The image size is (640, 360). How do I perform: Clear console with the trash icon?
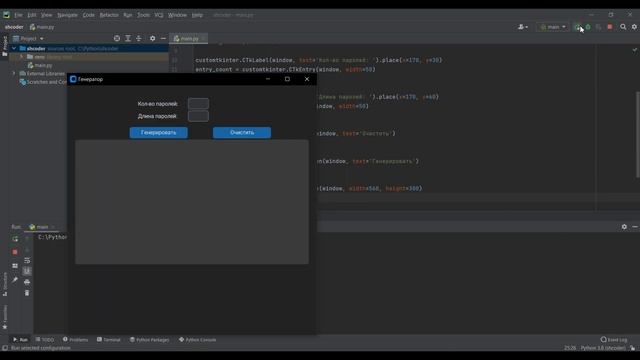27,293
